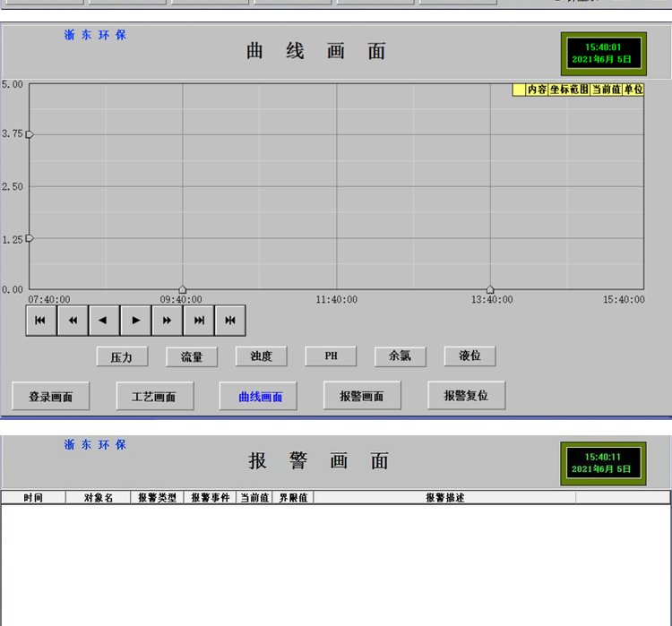The height and width of the screenshot is (626, 672).
Task: Select the 09:40:00 time axis cursor marker
Action: 183,289
